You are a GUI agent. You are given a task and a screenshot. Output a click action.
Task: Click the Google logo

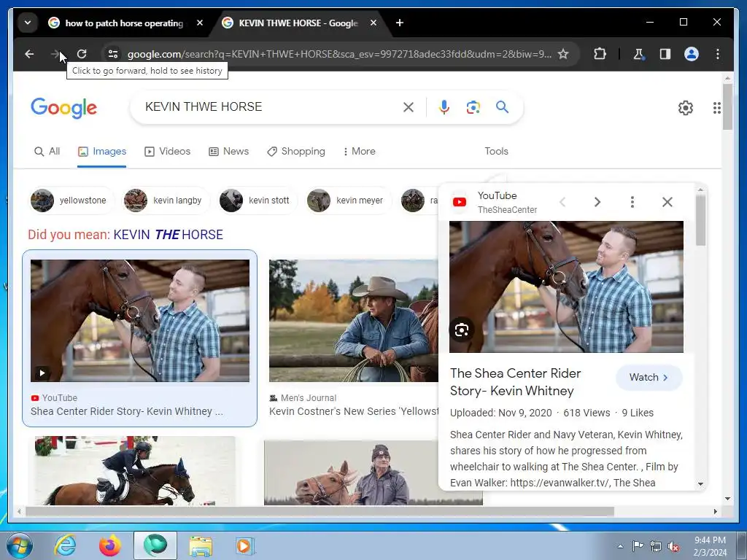(x=64, y=108)
